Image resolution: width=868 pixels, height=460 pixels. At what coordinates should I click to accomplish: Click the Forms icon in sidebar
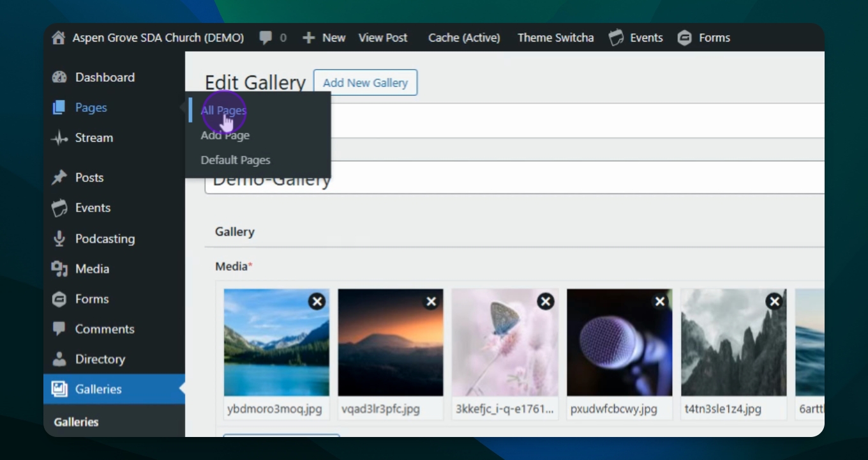pyautogui.click(x=59, y=299)
